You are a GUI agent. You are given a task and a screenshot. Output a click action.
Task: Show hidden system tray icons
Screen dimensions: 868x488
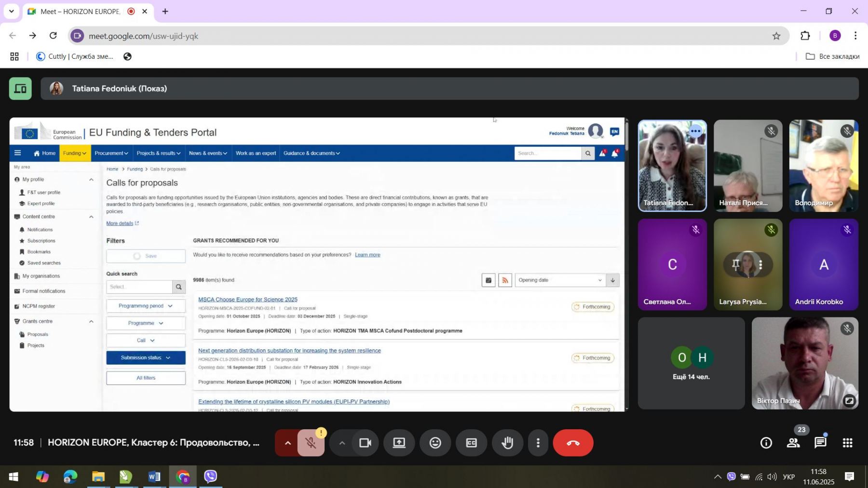(718, 477)
